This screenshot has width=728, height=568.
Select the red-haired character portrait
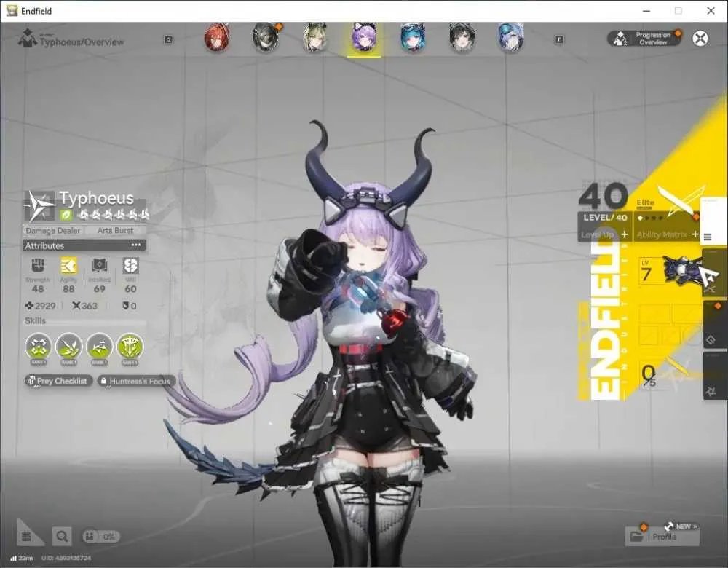[x=216, y=38]
